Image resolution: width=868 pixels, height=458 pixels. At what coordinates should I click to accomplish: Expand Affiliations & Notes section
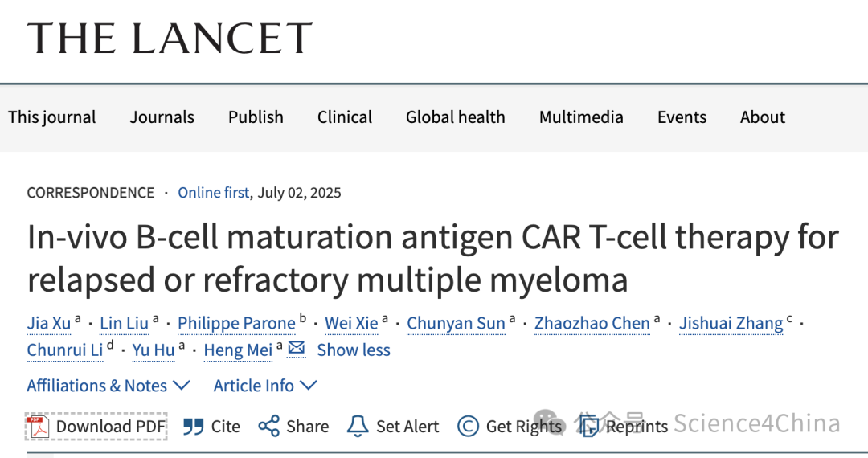click(x=108, y=386)
